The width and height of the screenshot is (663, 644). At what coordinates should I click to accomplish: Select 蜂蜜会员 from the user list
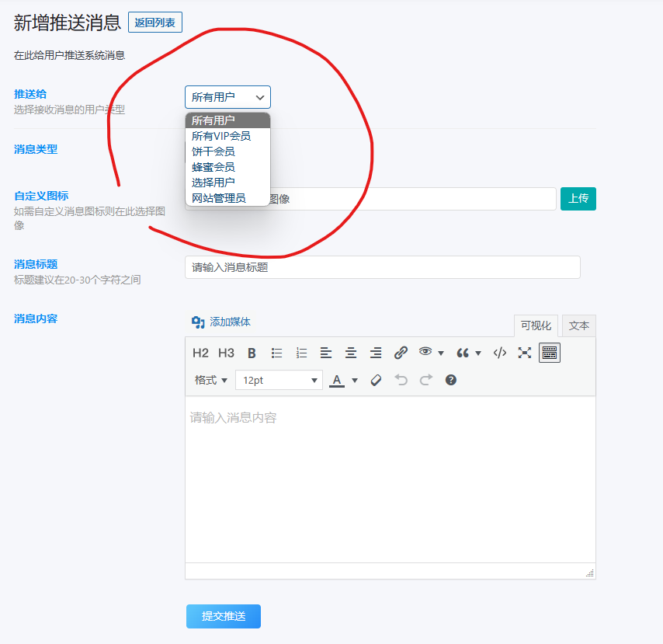[x=212, y=166]
